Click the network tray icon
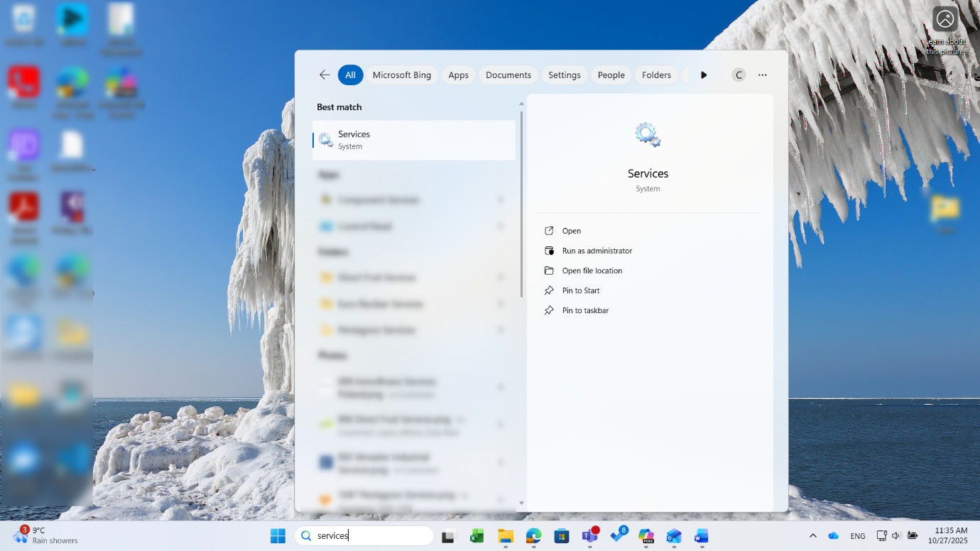 (882, 536)
